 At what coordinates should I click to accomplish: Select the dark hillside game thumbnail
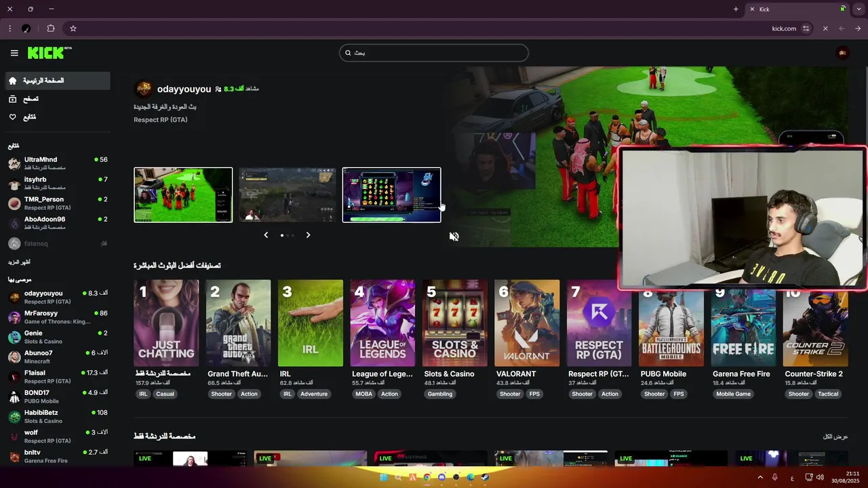point(288,195)
